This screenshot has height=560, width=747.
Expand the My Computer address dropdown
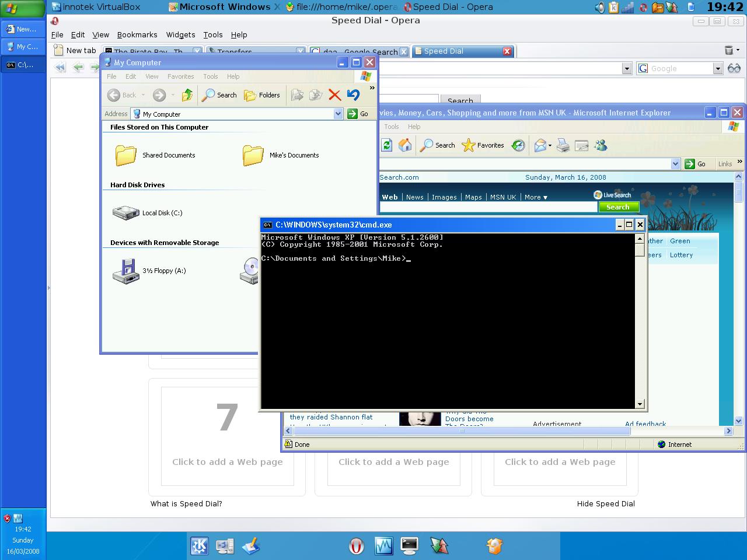tap(338, 114)
